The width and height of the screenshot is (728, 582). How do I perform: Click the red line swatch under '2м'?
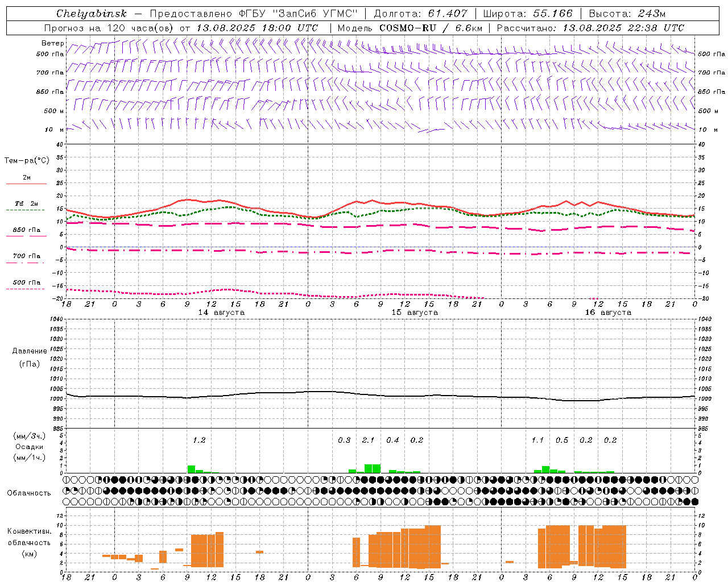pyautogui.click(x=26, y=184)
